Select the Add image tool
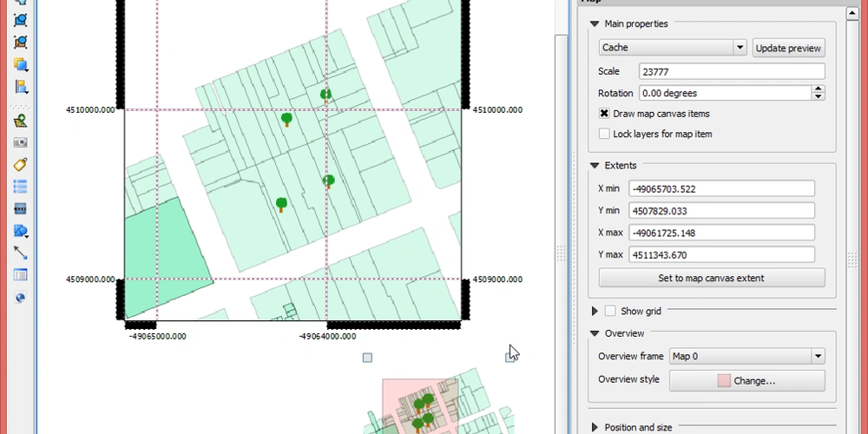 pyautogui.click(x=21, y=143)
